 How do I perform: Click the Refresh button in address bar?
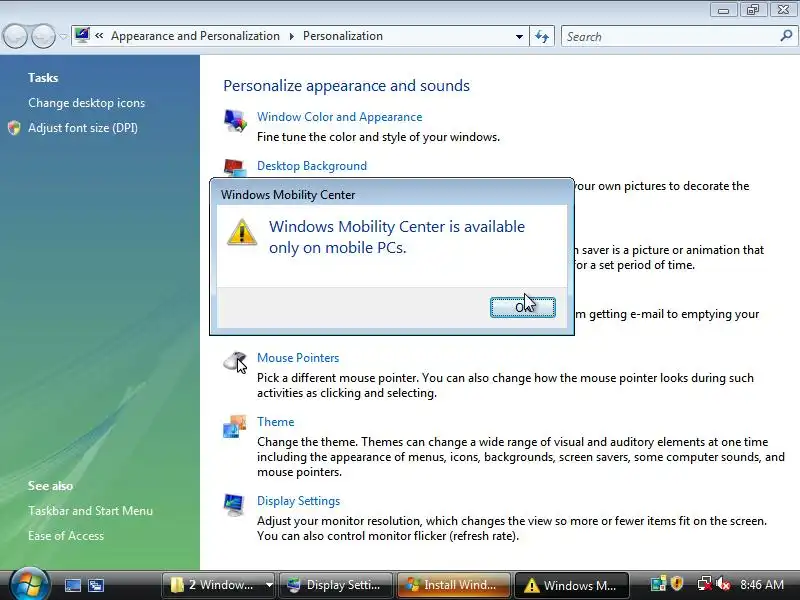pyautogui.click(x=542, y=36)
